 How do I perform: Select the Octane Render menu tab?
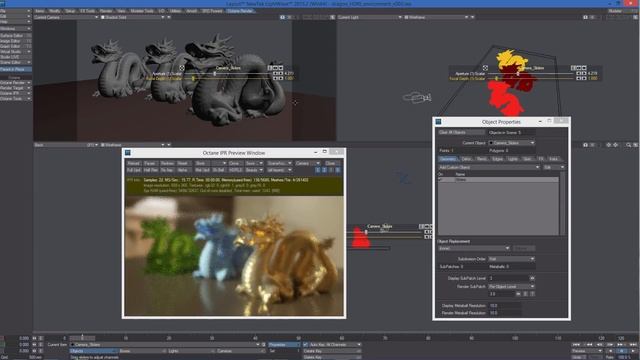[240, 11]
